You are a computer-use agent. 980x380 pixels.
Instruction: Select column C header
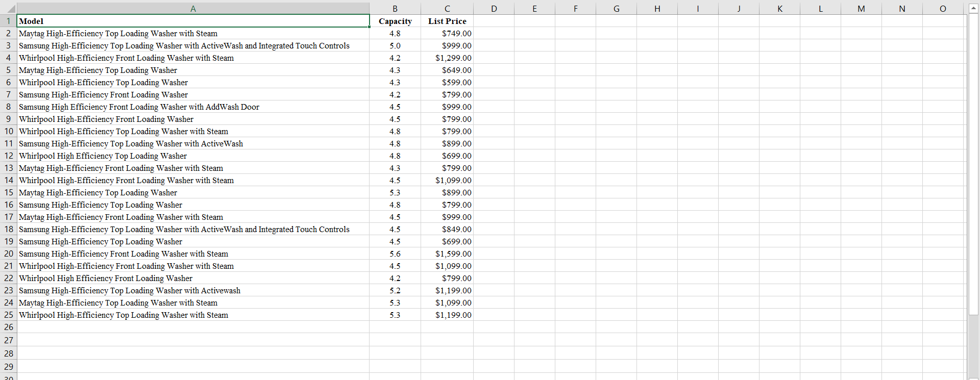(447, 9)
